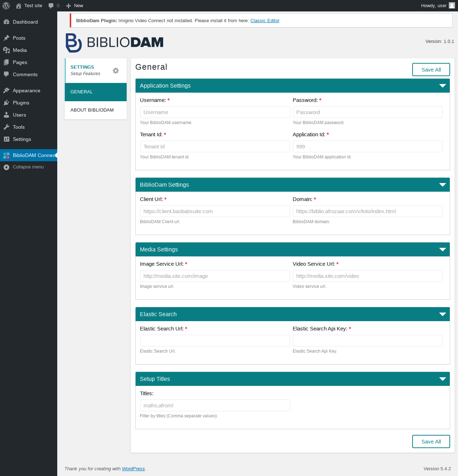Click the Plugins plug icon

[x=6, y=103]
